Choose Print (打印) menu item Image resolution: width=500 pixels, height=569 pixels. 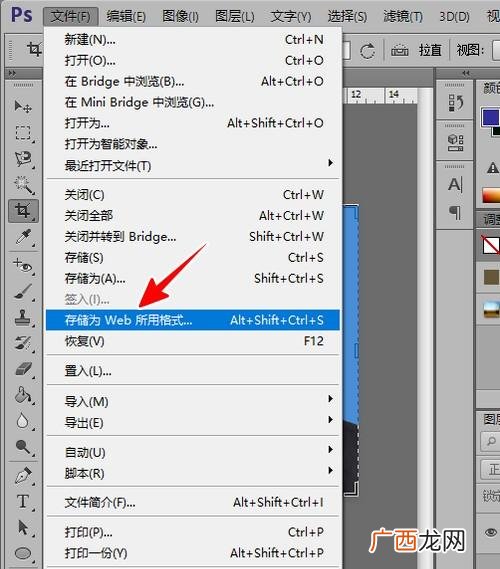(193, 532)
